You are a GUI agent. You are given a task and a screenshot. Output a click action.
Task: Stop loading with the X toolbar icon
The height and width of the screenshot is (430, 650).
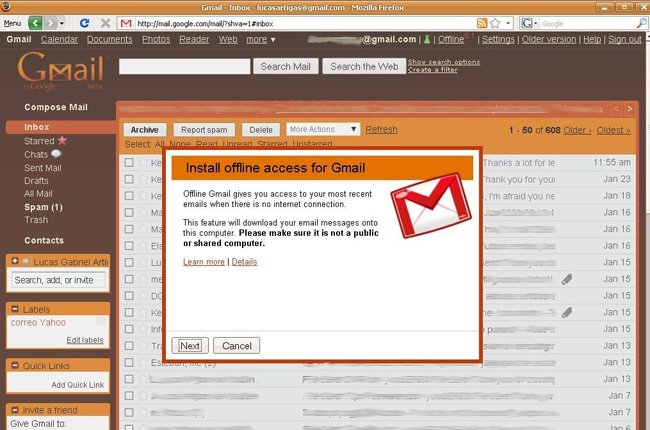tap(105, 23)
